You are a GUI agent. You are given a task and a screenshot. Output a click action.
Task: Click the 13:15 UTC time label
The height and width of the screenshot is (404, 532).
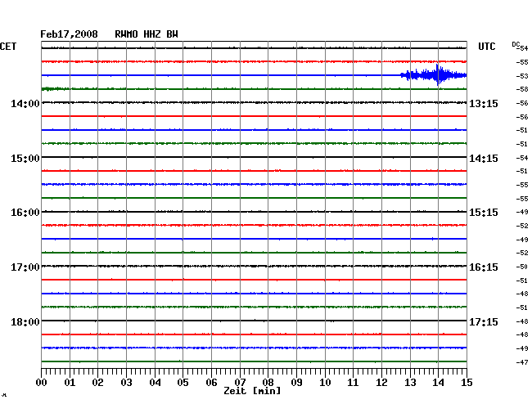click(x=484, y=103)
